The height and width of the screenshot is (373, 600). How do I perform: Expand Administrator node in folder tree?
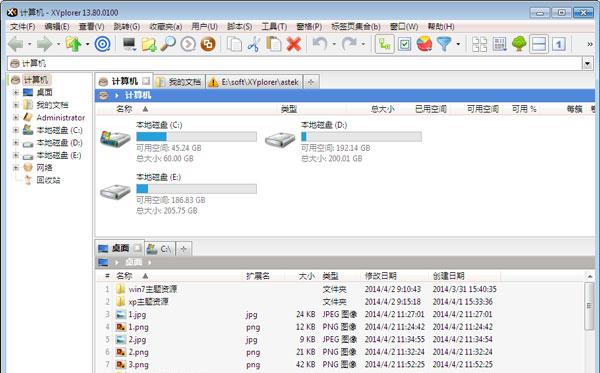coord(16,117)
